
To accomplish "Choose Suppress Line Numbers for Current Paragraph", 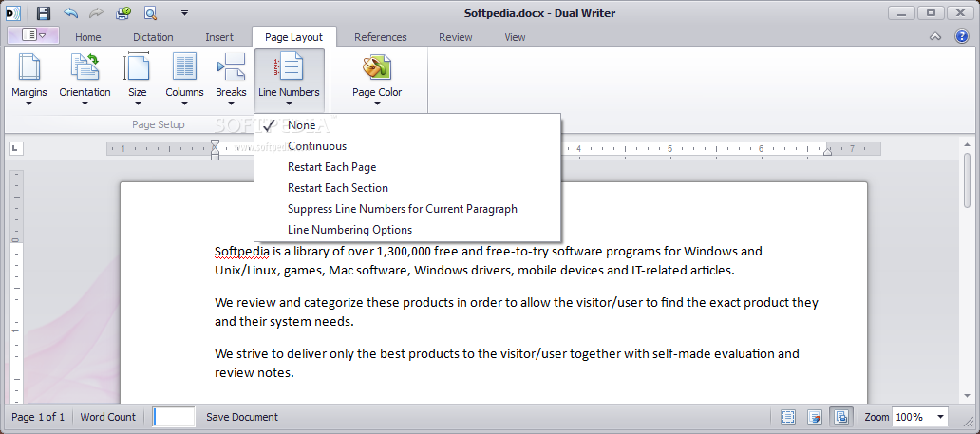I will click(407, 209).
